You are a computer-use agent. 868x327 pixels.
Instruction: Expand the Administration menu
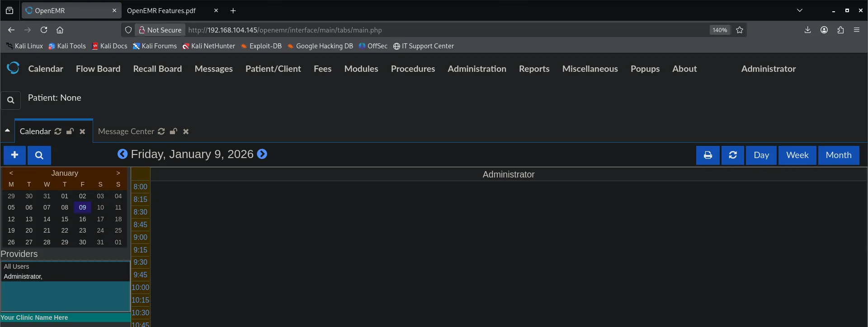477,69
